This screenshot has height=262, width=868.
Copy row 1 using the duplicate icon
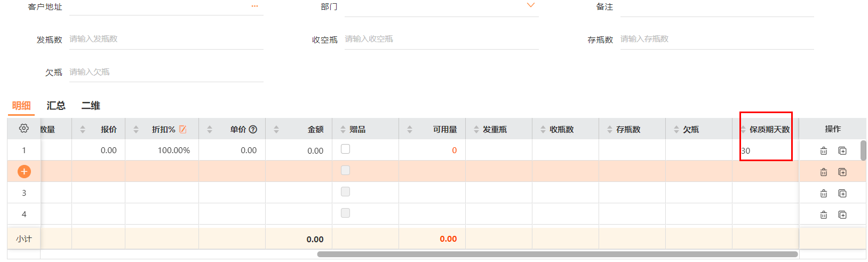[x=842, y=151]
